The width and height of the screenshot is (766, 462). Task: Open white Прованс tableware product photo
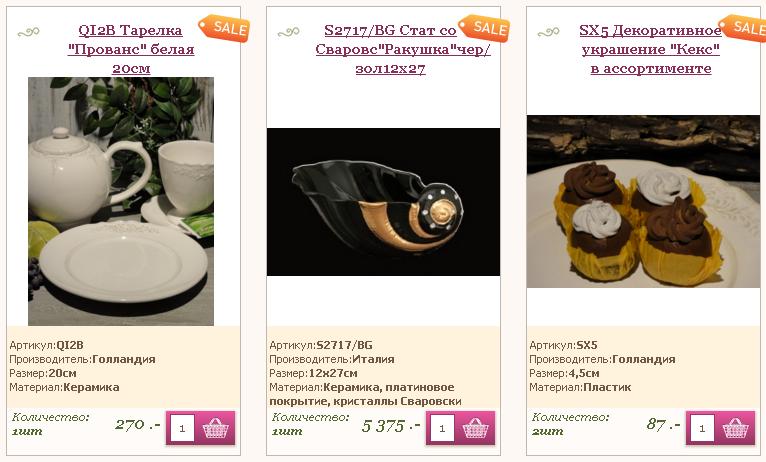[x=121, y=201]
